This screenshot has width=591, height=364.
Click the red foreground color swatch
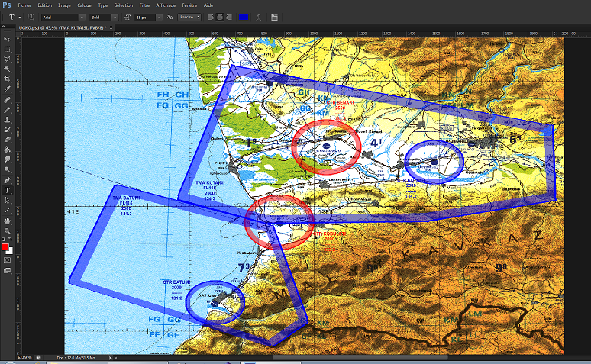(5, 246)
